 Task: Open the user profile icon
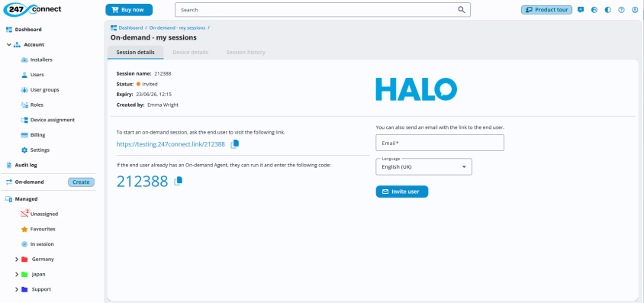[x=635, y=10]
